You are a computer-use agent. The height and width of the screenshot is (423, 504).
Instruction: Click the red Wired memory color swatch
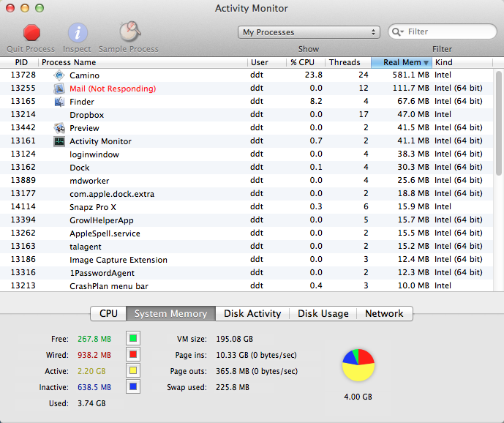point(133,354)
